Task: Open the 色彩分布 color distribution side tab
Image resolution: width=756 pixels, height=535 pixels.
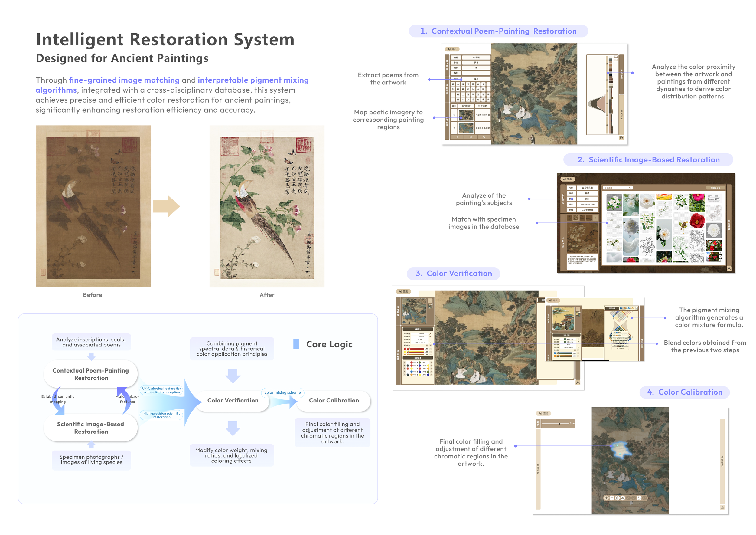Action: [621, 74]
